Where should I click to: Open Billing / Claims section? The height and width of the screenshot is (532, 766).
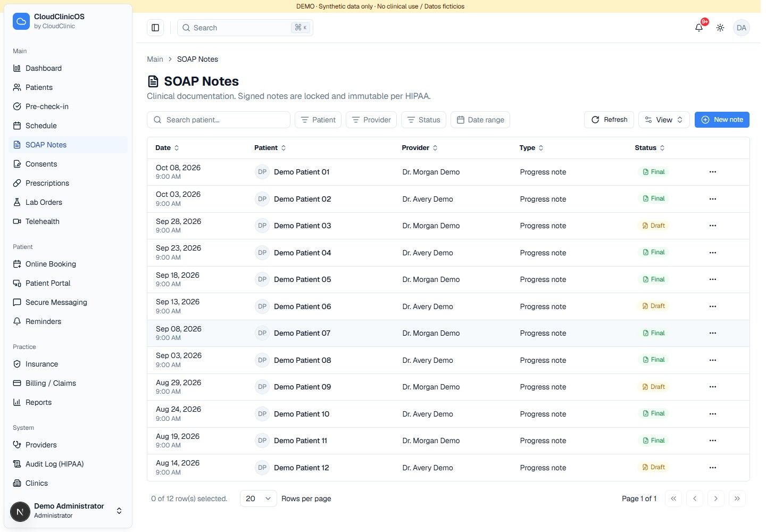tap(68, 383)
